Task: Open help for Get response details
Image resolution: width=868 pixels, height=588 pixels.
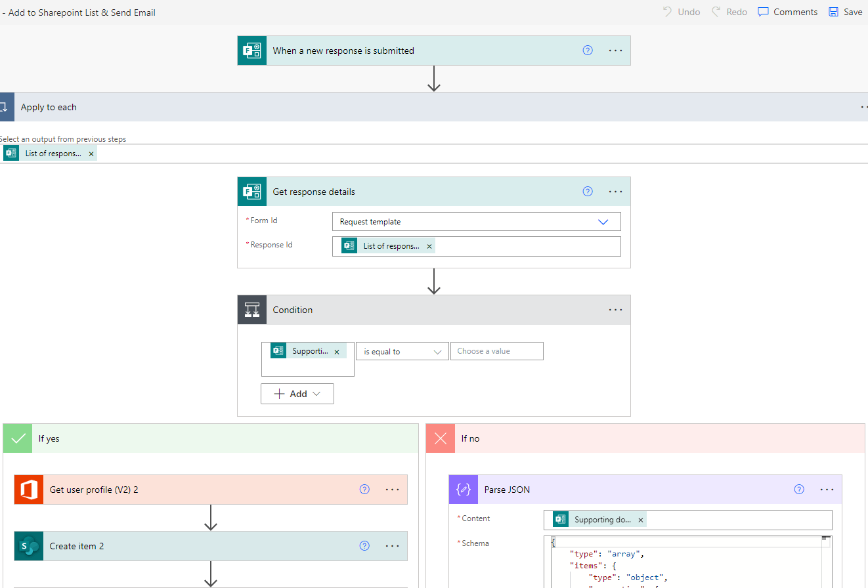Action: [x=588, y=192]
